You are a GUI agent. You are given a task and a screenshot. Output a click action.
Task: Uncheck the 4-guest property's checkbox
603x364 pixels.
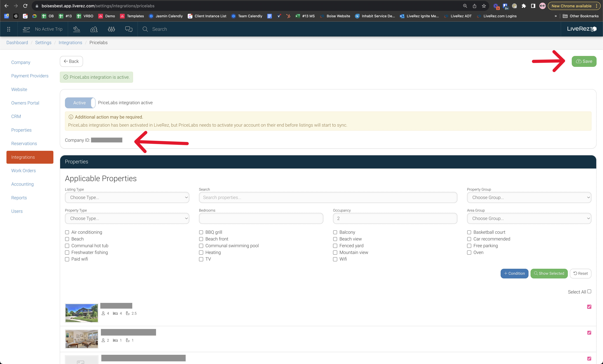589,307
